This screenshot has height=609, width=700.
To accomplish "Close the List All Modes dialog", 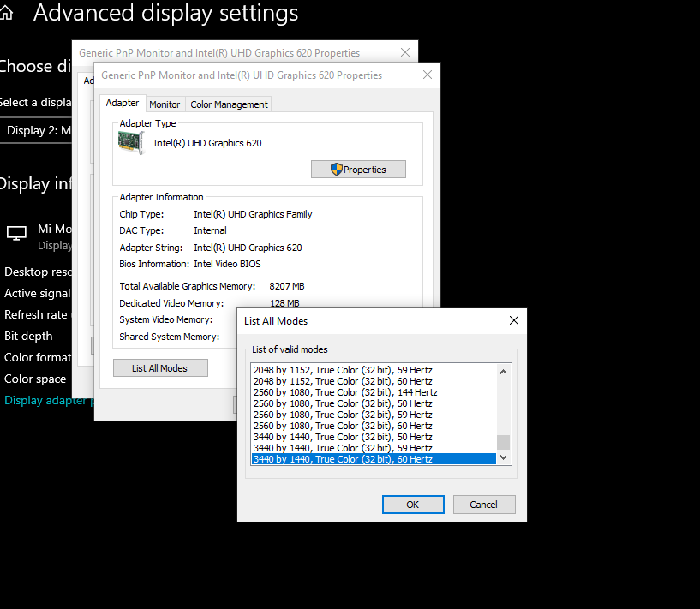I will pyautogui.click(x=514, y=320).
